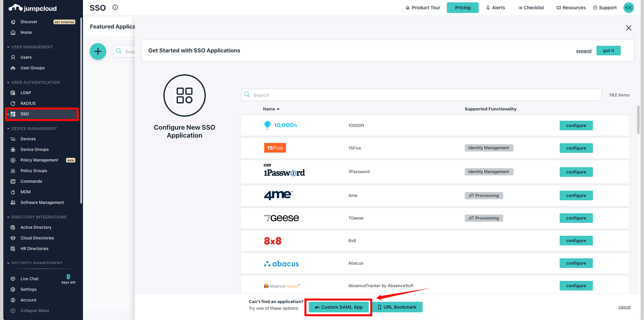Image resolution: width=644 pixels, height=320 pixels.
Task: Open the Software Management sidebar item
Action: pyautogui.click(x=42, y=203)
